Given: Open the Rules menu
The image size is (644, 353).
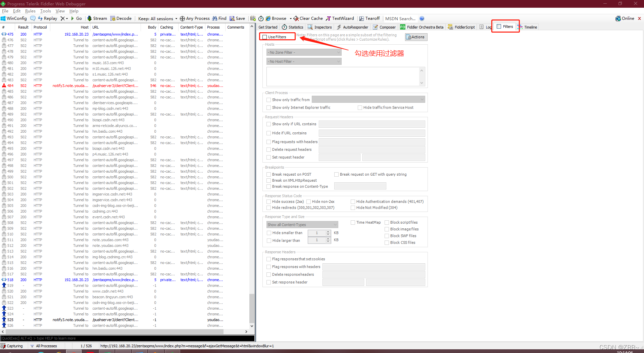Looking at the screenshot, I should (30, 11).
